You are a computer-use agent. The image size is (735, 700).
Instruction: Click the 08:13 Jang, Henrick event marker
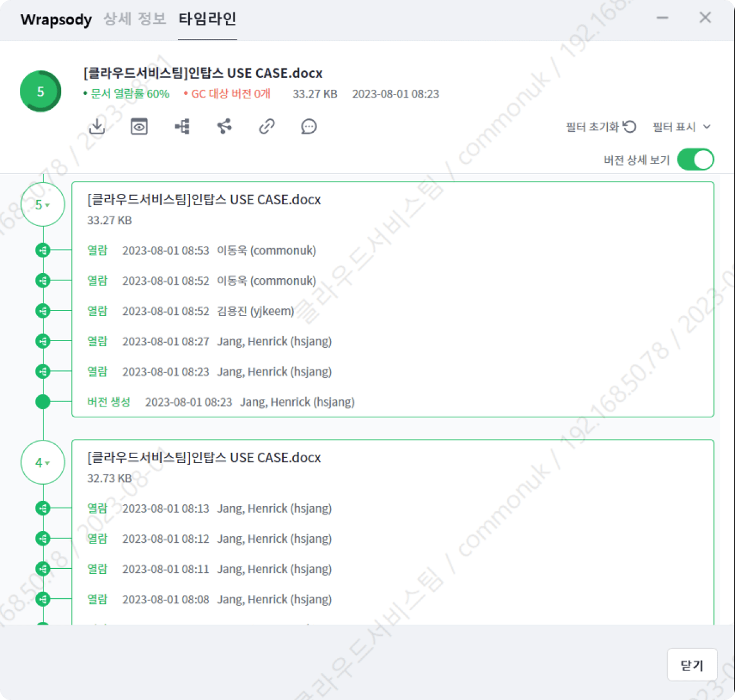tap(43, 508)
